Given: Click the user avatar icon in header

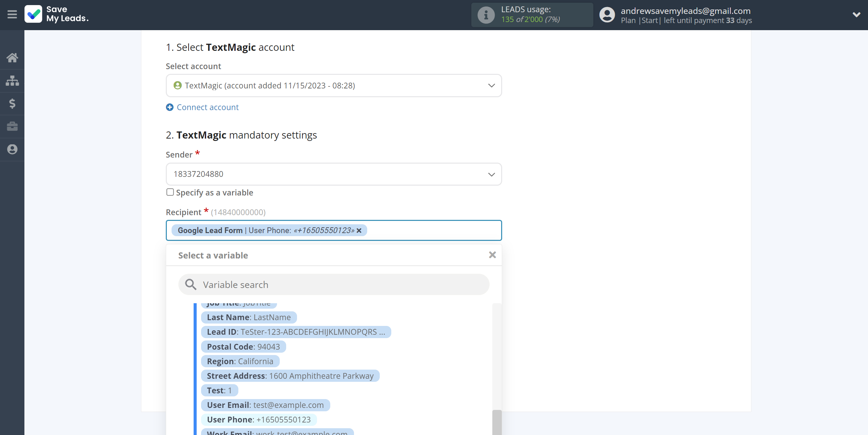Looking at the screenshot, I should pos(607,15).
